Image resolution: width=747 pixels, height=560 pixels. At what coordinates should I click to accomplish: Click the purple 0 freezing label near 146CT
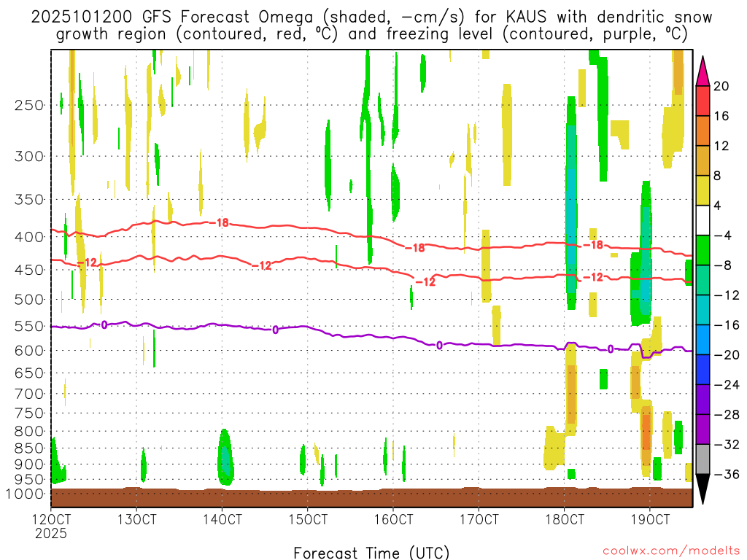pos(275,330)
